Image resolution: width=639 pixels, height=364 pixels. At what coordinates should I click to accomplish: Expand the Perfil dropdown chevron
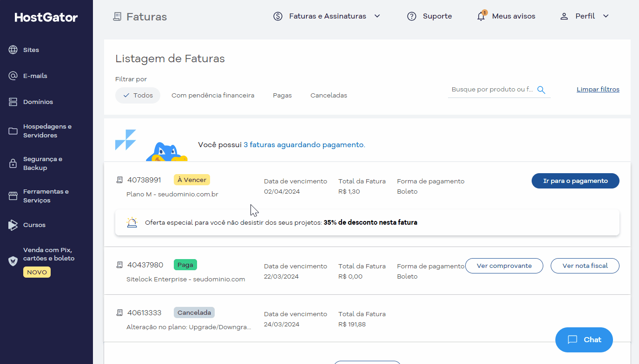(606, 16)
